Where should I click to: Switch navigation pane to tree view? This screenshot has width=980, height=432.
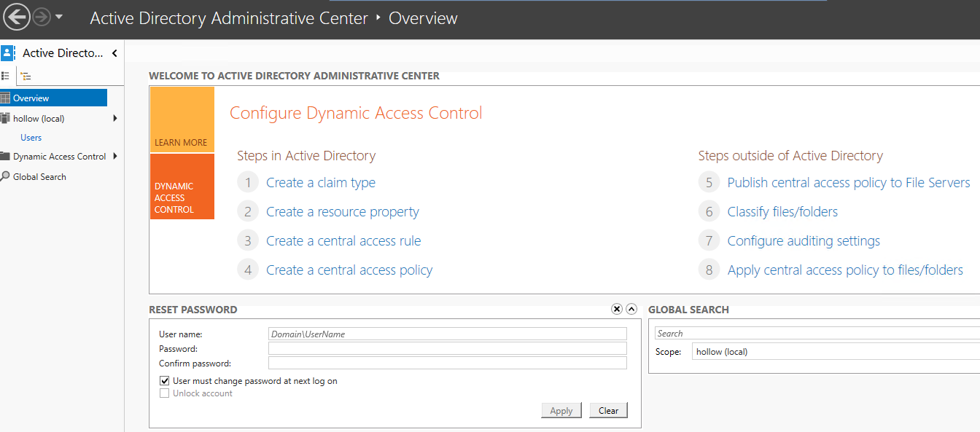tap(26, 76)
